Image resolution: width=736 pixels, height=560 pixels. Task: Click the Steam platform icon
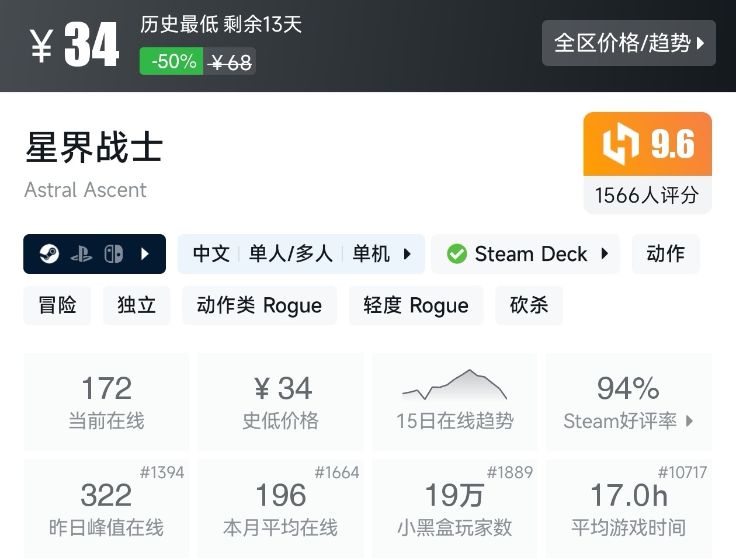coord(50,254)
